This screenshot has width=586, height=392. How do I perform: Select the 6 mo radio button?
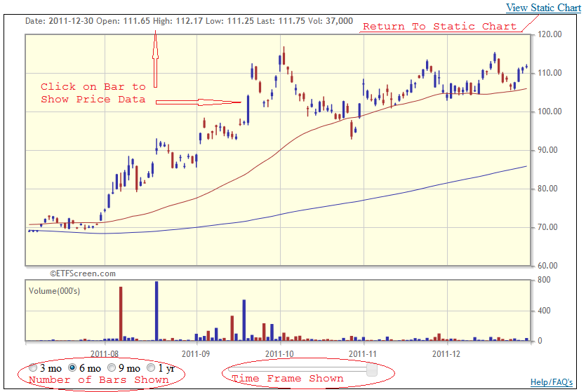[x=72, y=367]
